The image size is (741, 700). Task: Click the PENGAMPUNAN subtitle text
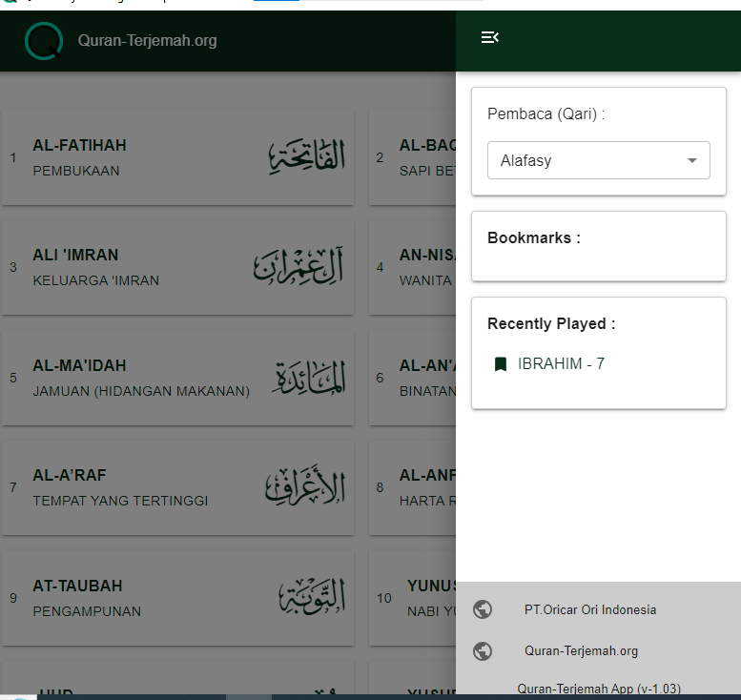[x=87, y=611]
